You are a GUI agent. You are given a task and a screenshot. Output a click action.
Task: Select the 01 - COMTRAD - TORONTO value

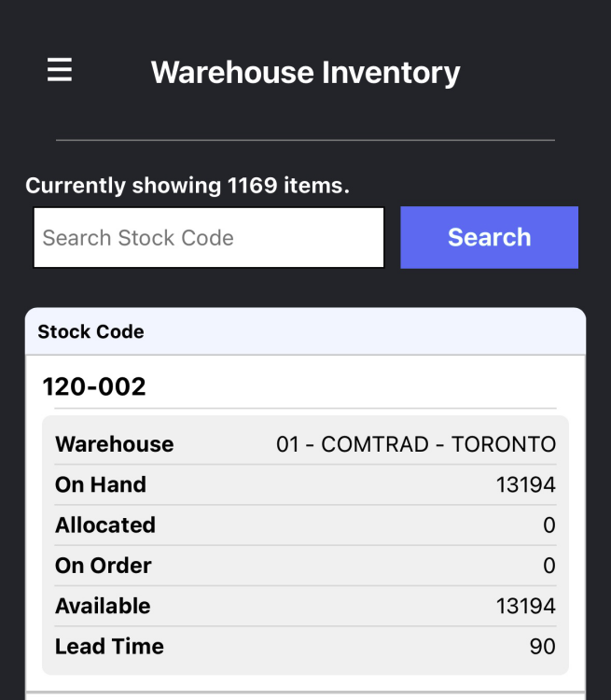coord(415,444)
